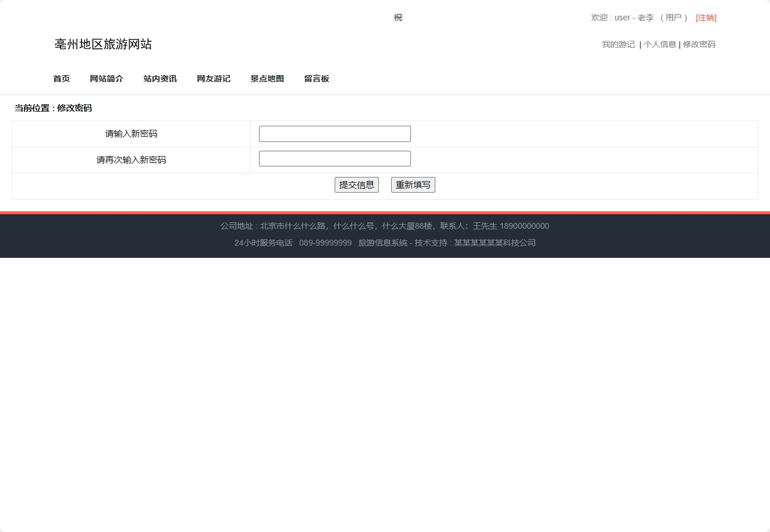
Task: Focus the 请输入新密码 input field
Action: pyautogui.click(x=335, y=134)
